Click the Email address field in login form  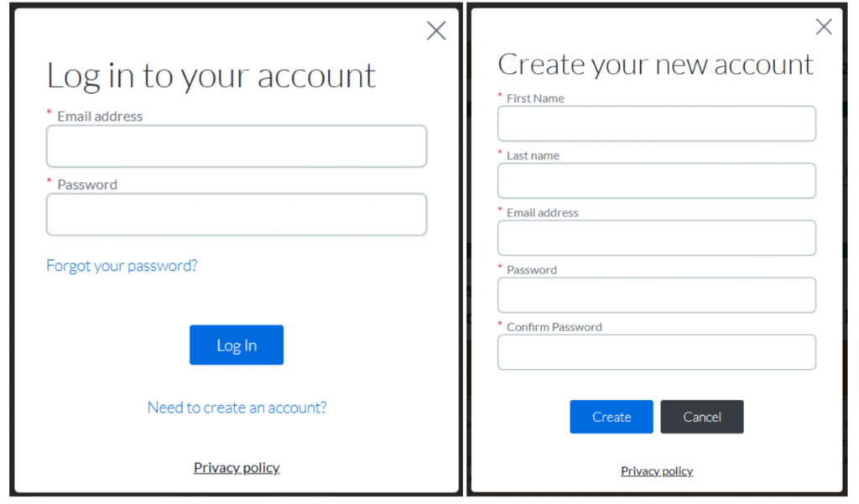tap(237, 147)
